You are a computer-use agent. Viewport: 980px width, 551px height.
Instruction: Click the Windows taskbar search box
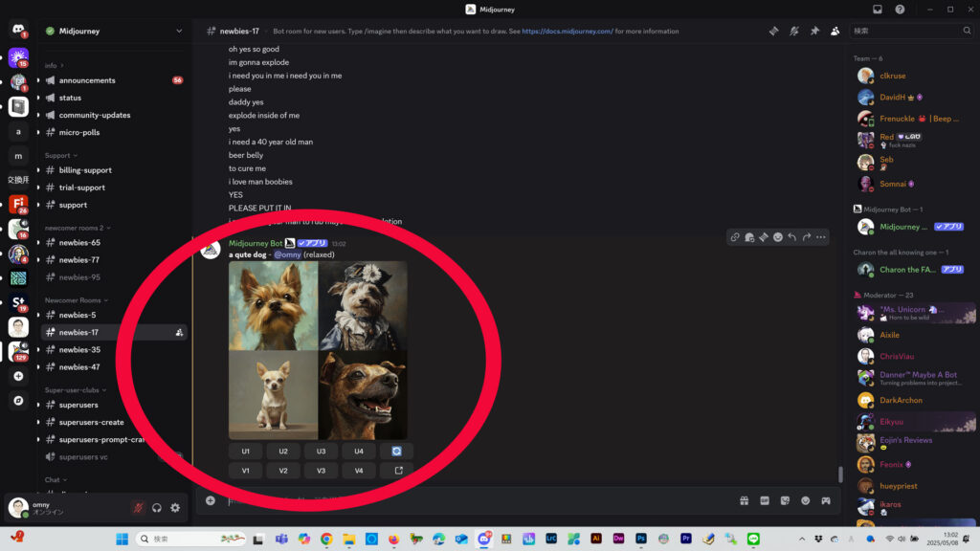(x=190, y=539)
